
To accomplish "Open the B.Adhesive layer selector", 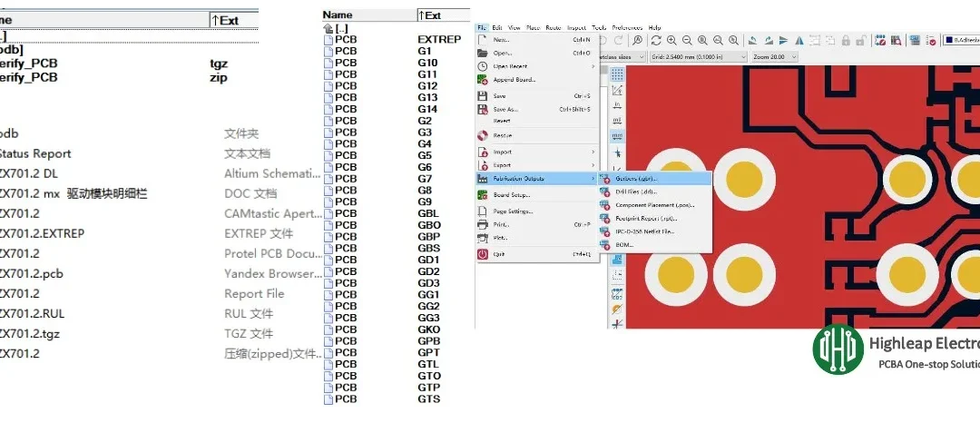I will 962,40.
